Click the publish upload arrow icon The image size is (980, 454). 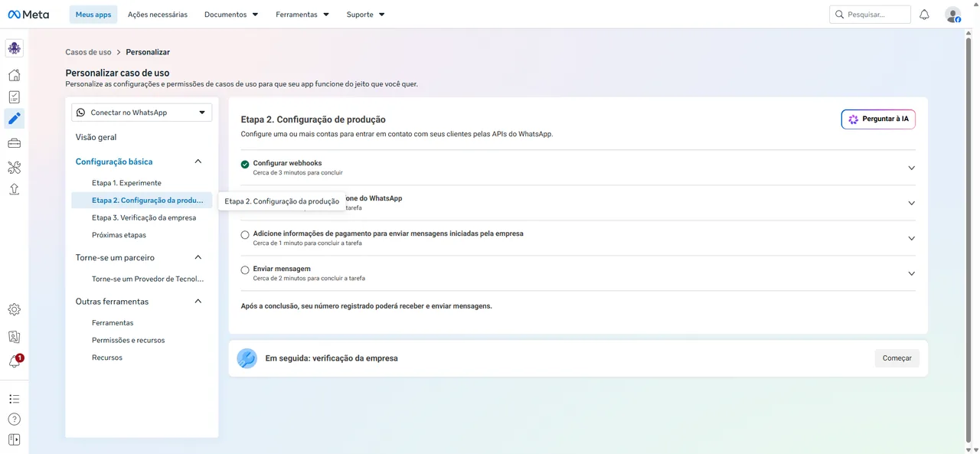coord(15,189)
